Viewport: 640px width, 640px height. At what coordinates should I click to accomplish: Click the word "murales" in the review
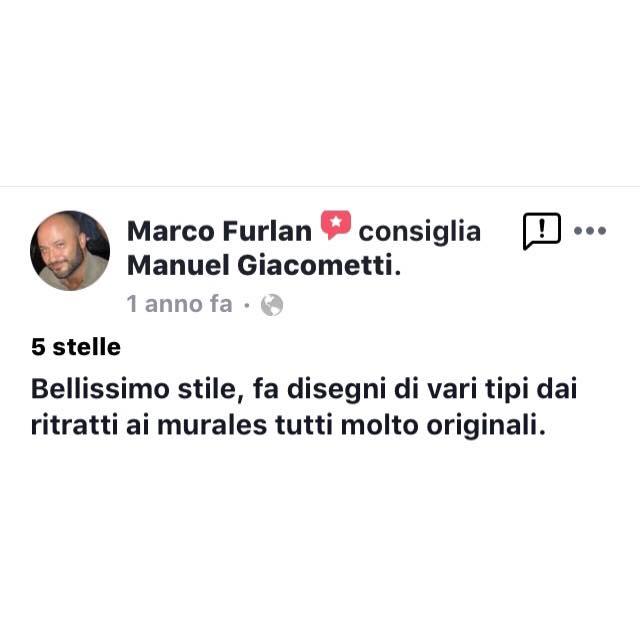[212, 426]
